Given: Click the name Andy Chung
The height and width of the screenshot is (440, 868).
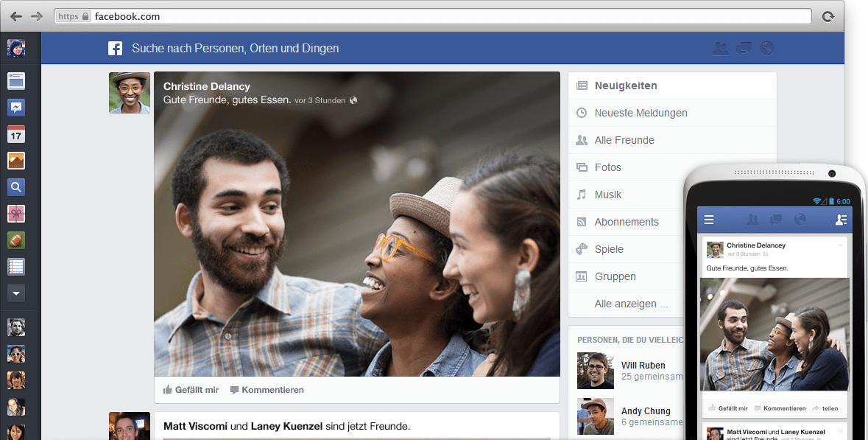Looking at the screenshot, I should (646, 411).
